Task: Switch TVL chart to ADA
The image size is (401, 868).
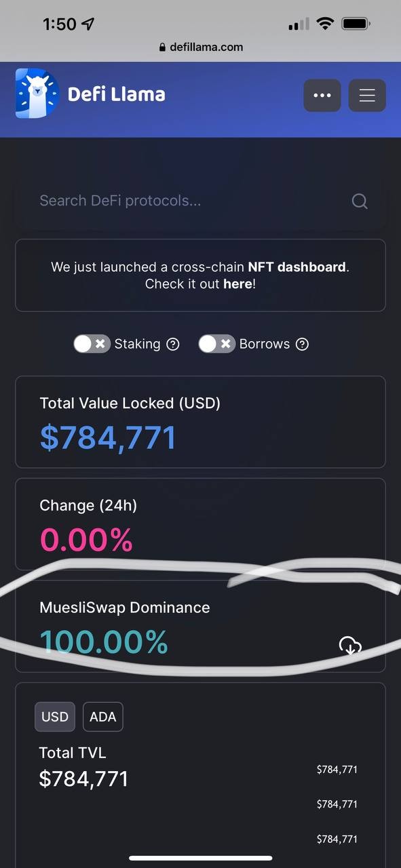Action: point(103,717)
